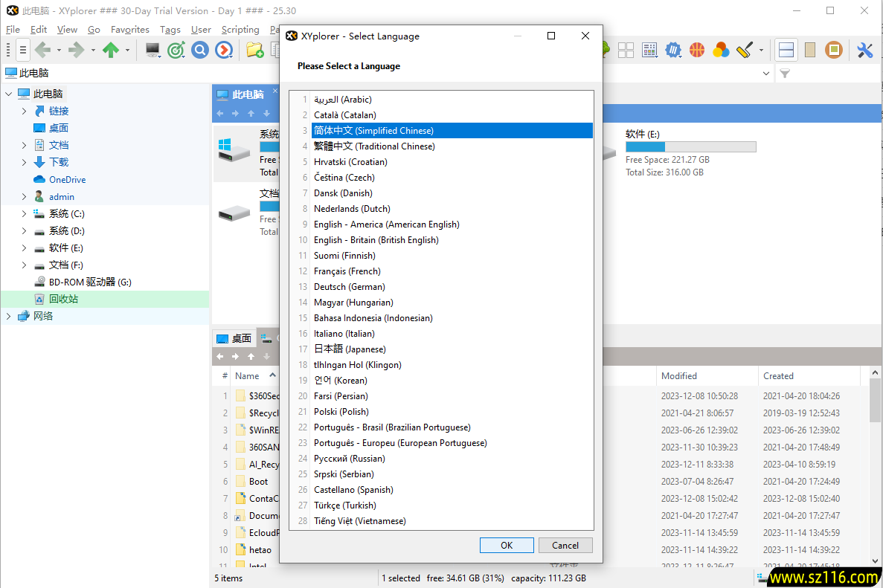Viewport: 883px width, 588px height.
Task: Click the Find Files magnifier icon
Action: (x=199, y=50)
